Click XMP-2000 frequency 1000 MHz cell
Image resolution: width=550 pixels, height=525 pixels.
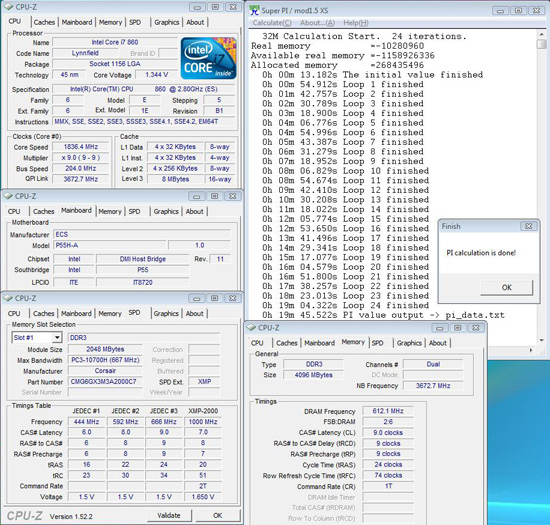pyautogui.click(x=203, y=422)
